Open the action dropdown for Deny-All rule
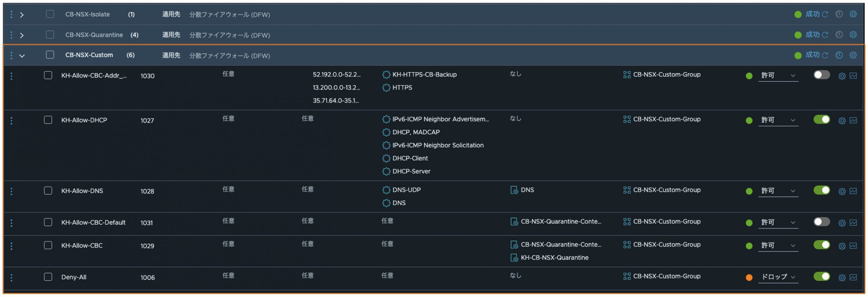 (778, 277)
